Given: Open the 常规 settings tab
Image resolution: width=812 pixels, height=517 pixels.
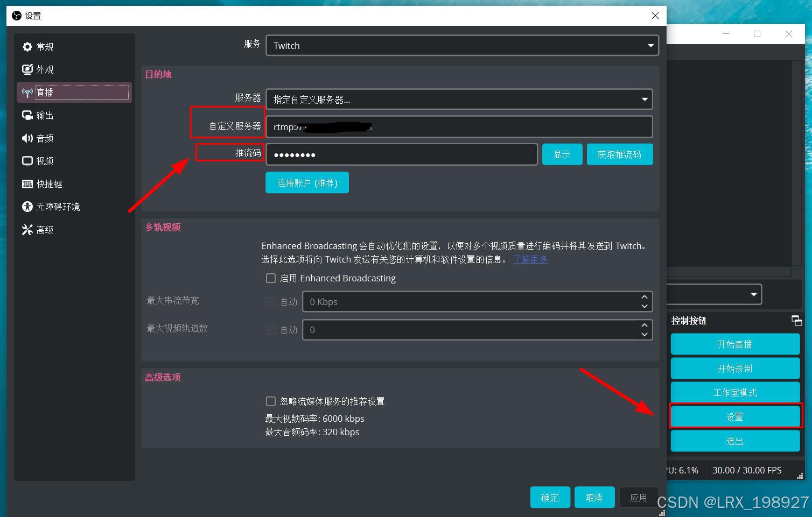Looking at the screenshot, I should tap(74, 47).
